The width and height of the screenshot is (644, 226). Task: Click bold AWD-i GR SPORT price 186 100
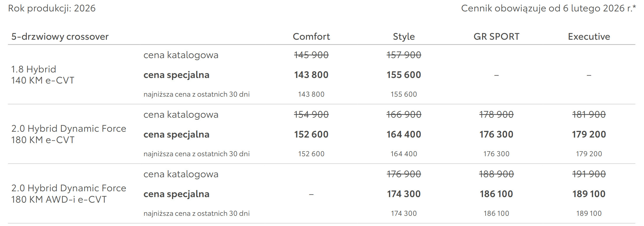(x=496, y=194)
